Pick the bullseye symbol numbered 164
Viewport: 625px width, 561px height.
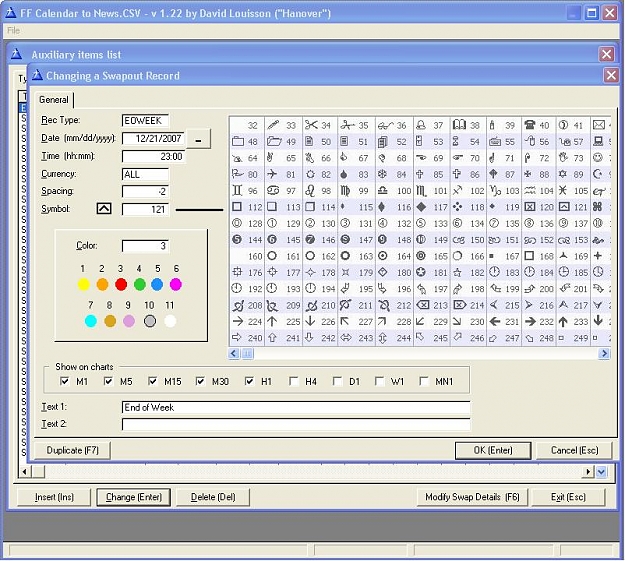click(382, 256)
